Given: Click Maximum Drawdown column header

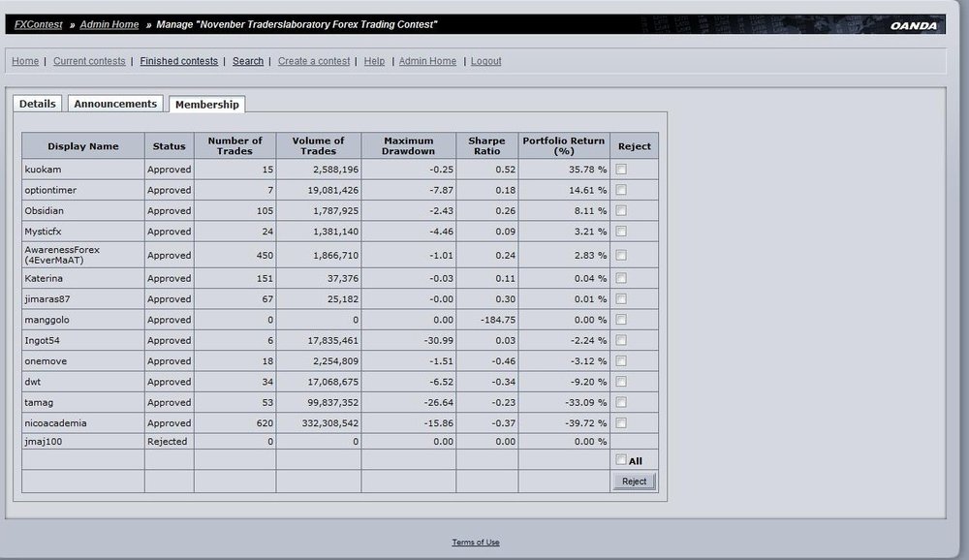Looking at the screenshot, I should [409, 146].
